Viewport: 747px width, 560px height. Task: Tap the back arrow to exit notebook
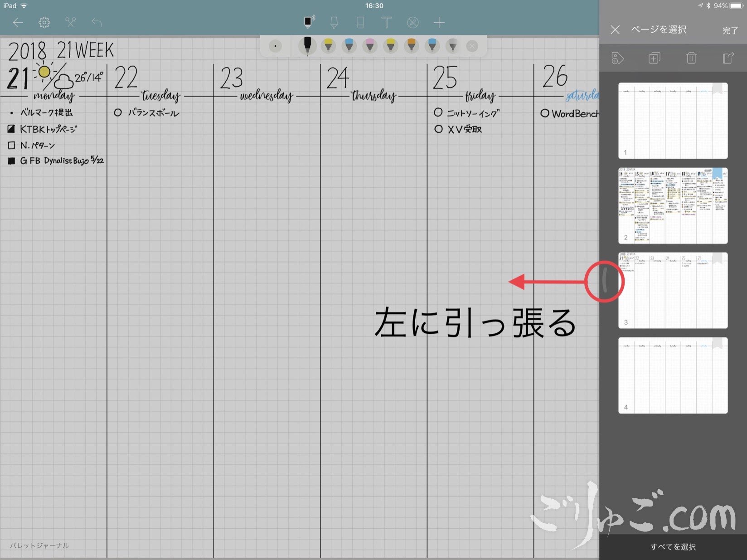18,22
